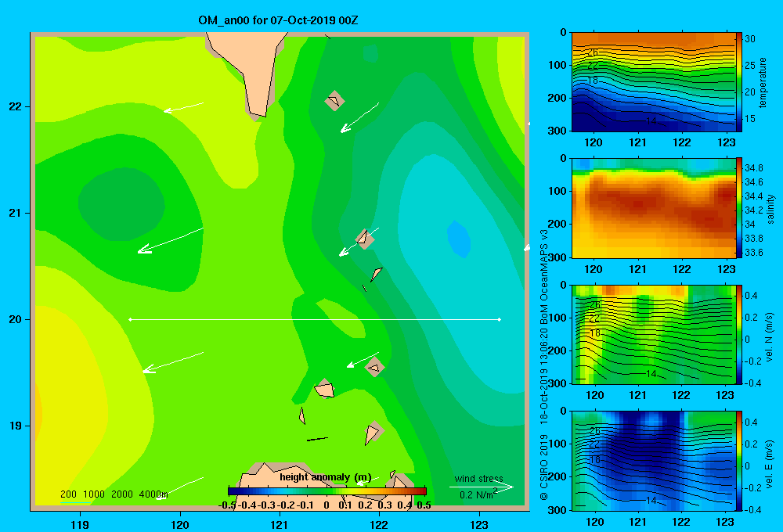Open the eastward velocity section panel
783x532 pixels.
coord(653,461)
